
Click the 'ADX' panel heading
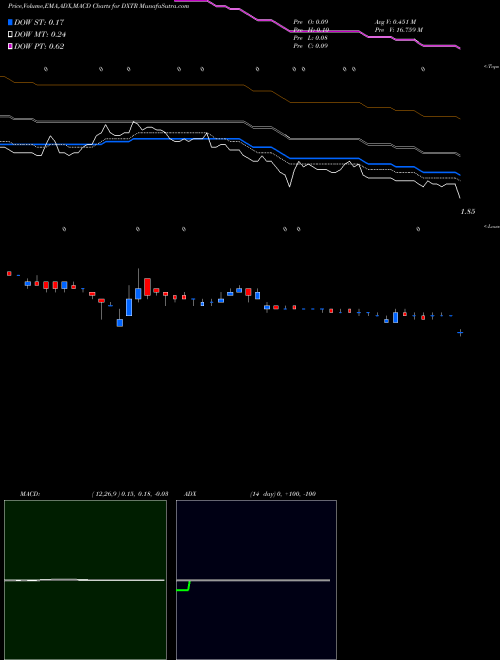click(190, 494)
